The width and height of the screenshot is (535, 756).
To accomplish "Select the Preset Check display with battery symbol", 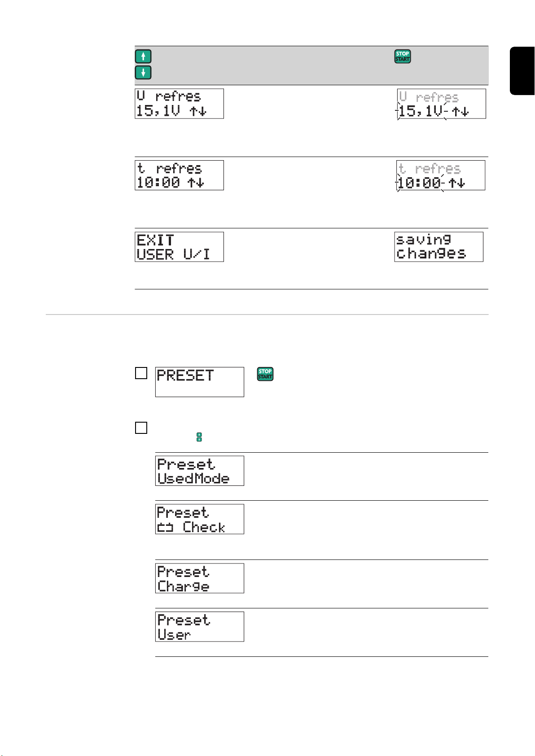I will click(200, 519).
